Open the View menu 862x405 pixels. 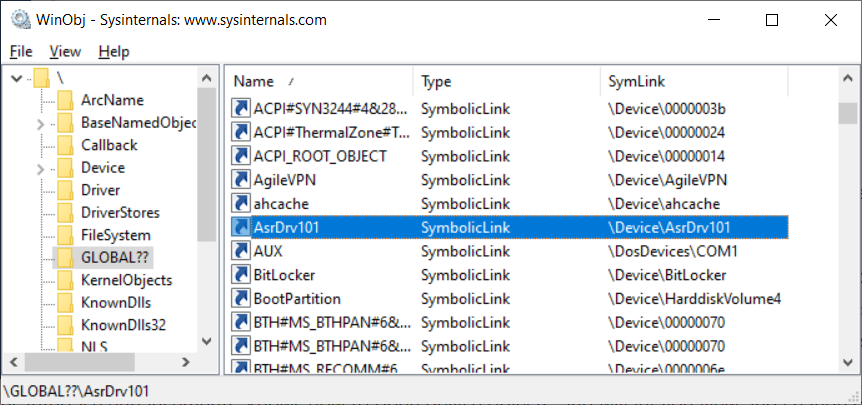(65, 51)
